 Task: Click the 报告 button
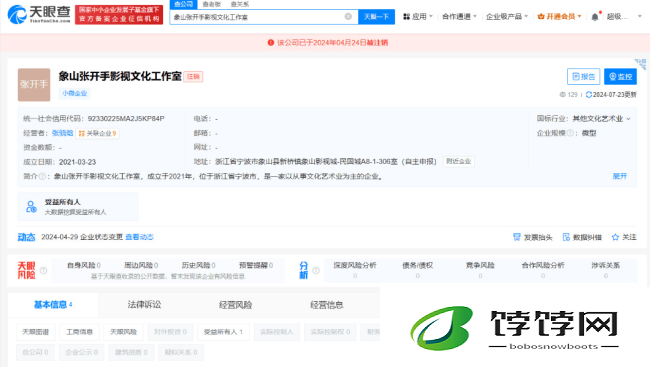tap(583, 77)
